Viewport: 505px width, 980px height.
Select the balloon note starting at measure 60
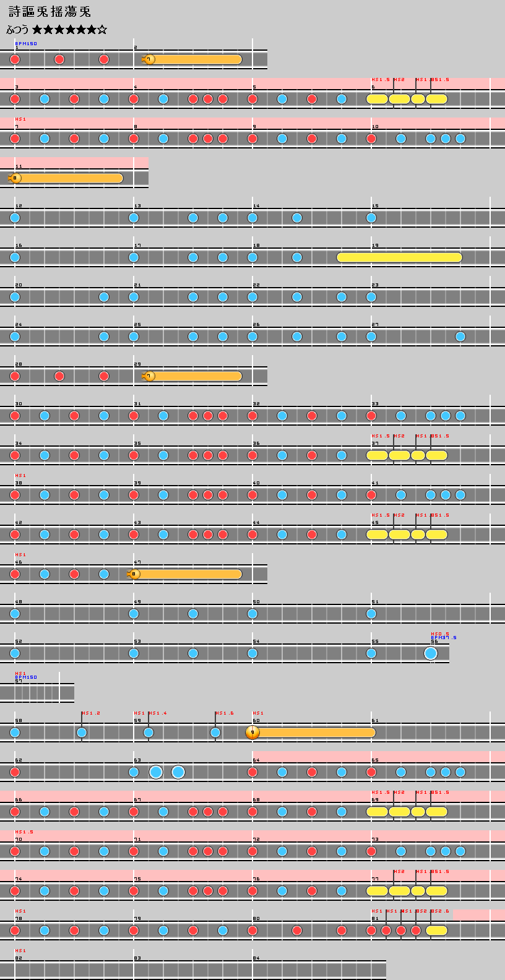click(252, 733)
